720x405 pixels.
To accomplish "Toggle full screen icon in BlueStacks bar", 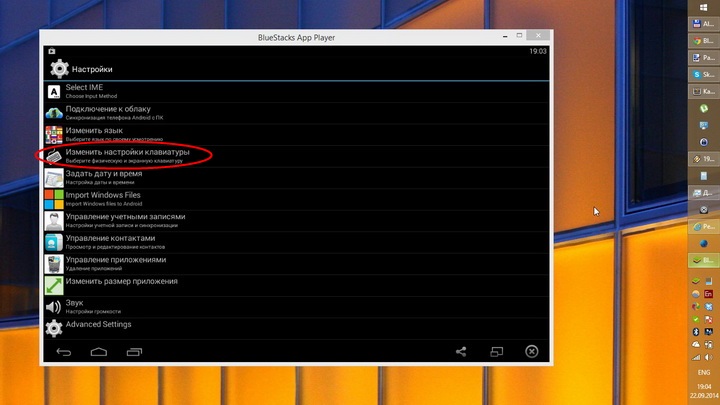I will point(496,352).
